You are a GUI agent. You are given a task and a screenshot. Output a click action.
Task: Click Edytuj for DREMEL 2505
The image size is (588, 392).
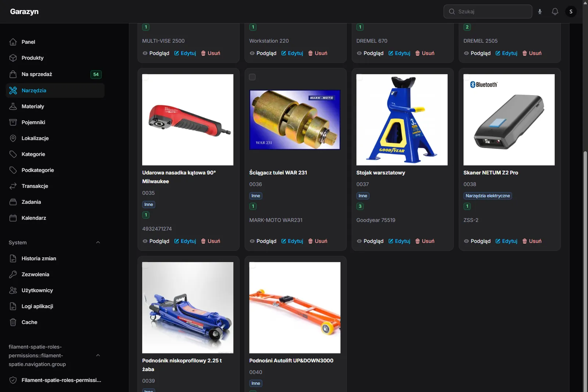[x=506, y=53]
